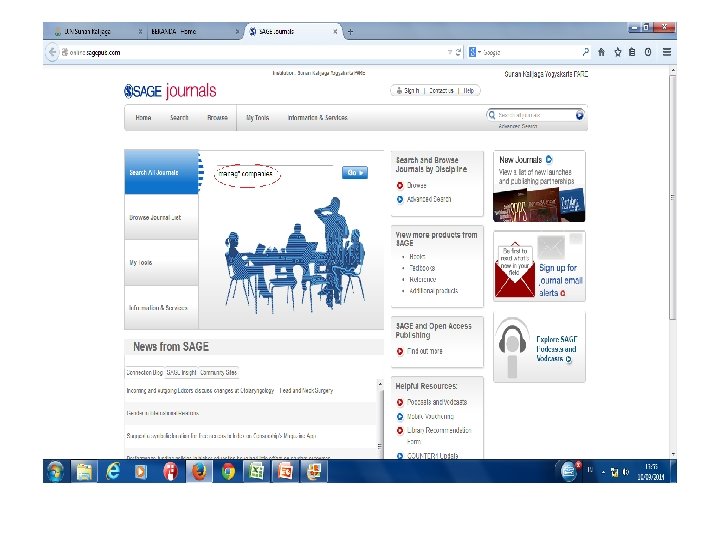Open Internet Explorer from the taskbar
Screen dimensions: 720x540
point(113,472)
